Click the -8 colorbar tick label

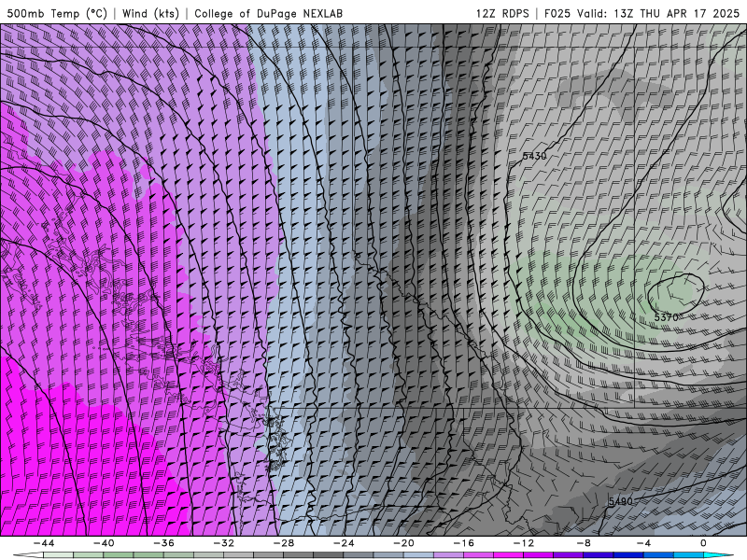tap(585, 543)
